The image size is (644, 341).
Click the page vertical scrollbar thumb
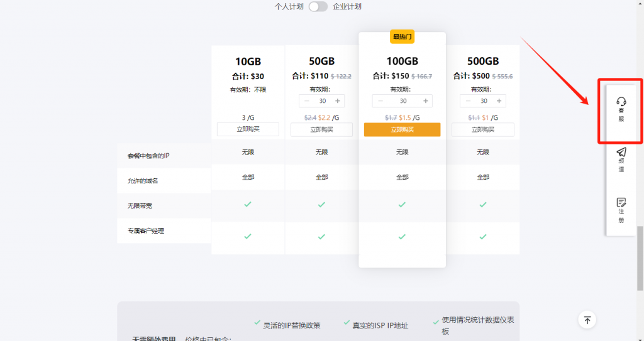coord(640,251)
